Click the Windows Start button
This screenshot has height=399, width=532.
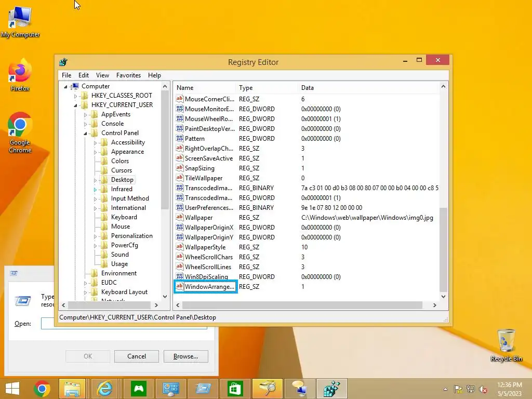(12, 389)
